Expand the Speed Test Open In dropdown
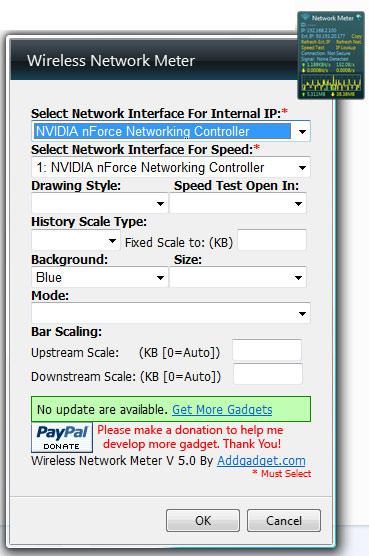Image resolution: width=369 pixels, height=556 pixels. 238,204
